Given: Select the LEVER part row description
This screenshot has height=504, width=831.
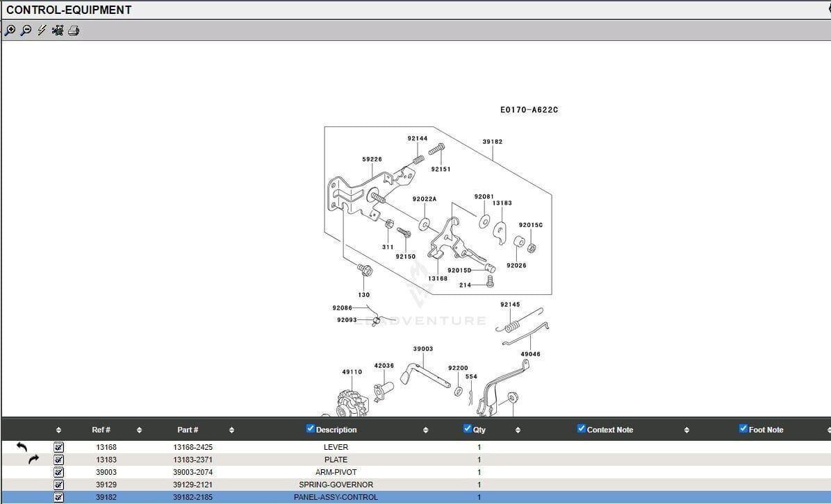Looking at the screenshot, I should (x=336, y=447).
